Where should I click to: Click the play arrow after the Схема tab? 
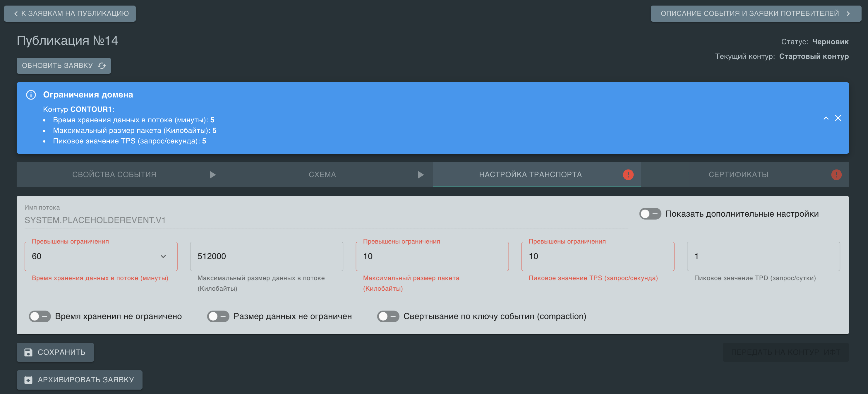point(420,174)
